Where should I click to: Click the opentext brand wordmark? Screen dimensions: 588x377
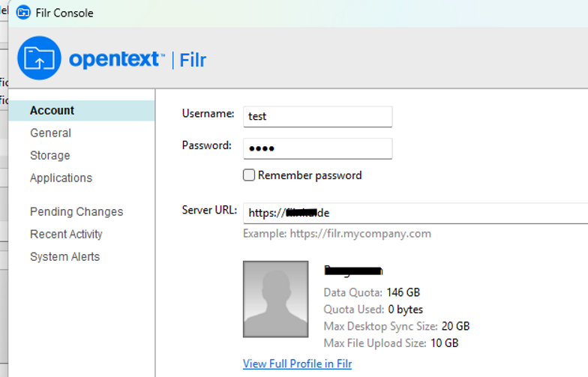click(117, 59)
